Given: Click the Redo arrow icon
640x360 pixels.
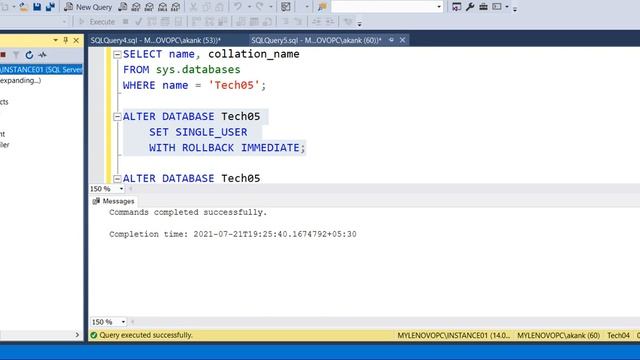Looking at the screenshot, I should tap(260, 7).
